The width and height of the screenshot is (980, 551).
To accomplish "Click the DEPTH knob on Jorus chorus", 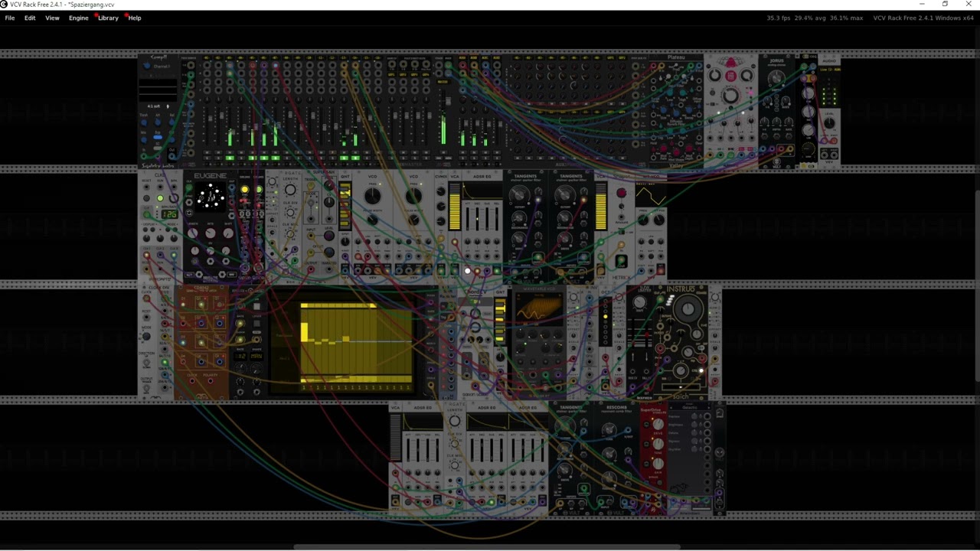I will (776, 79).
